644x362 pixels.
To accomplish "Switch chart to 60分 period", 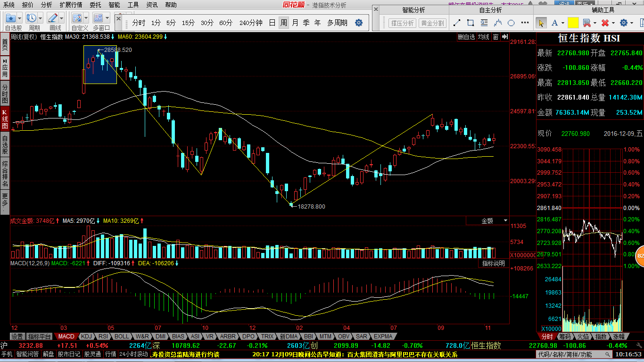I will [226, 23].
